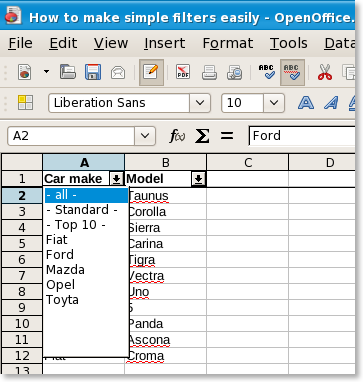
Task: Click the Document as E-mail icon
Action: (118, 72)
